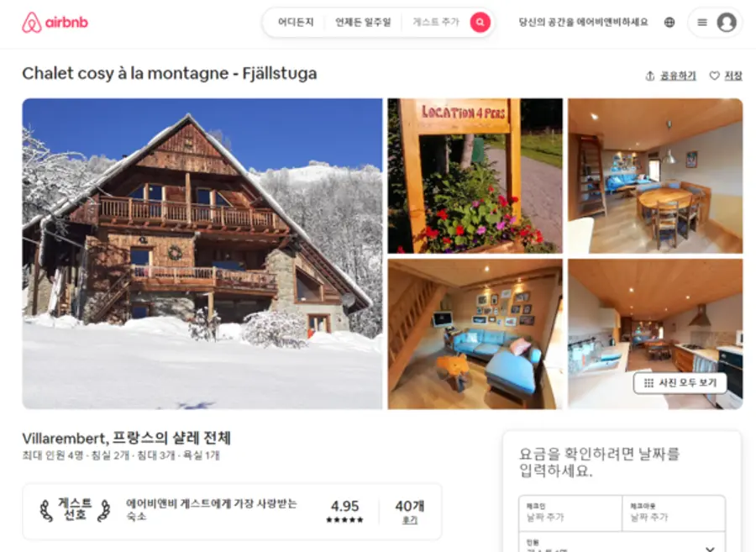Open the blue sofa living room photo

coord(475,334)
